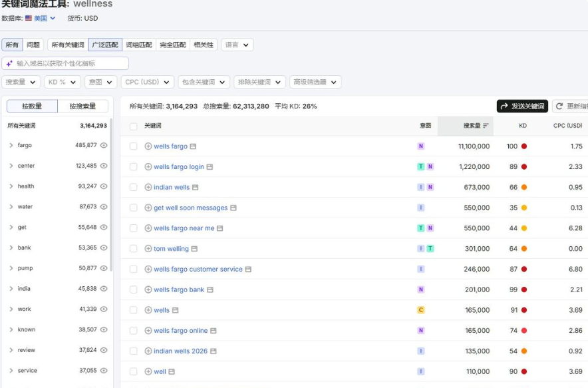Check the 'wells fargo bank' row checkbox
The image size is (588, 388).
(133, 290)
